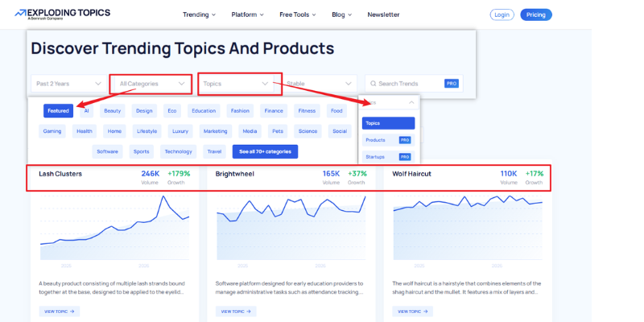
Task: Click the Lash Clusters trend chart
Action: [114, 228]
